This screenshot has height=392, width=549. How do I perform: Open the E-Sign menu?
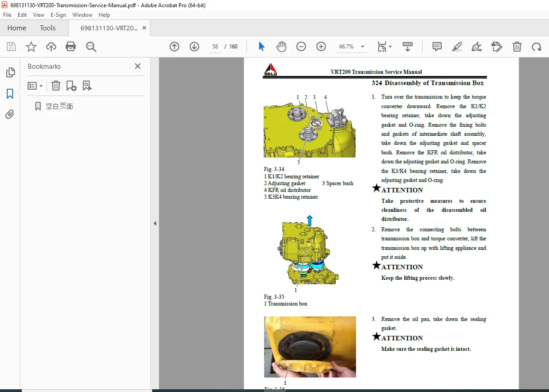[58, 15]
